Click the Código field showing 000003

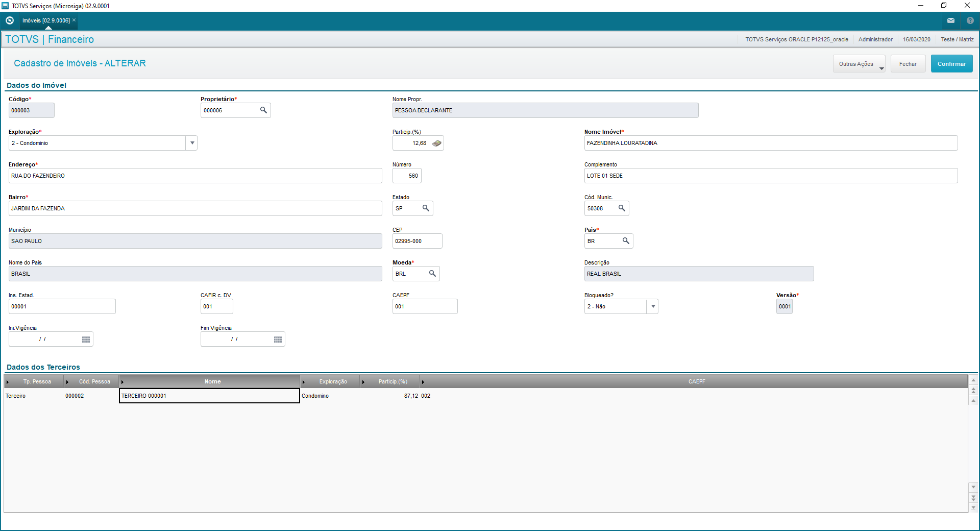click(x=31, y=110)
